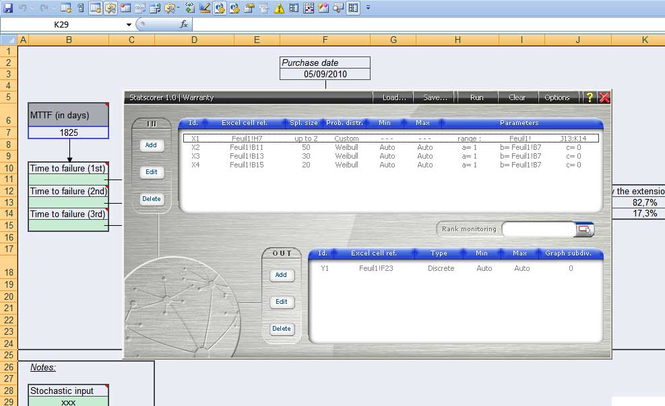The height and width of the screenshot is (406, 665).
Task: Select column F header
Action: 325,40
